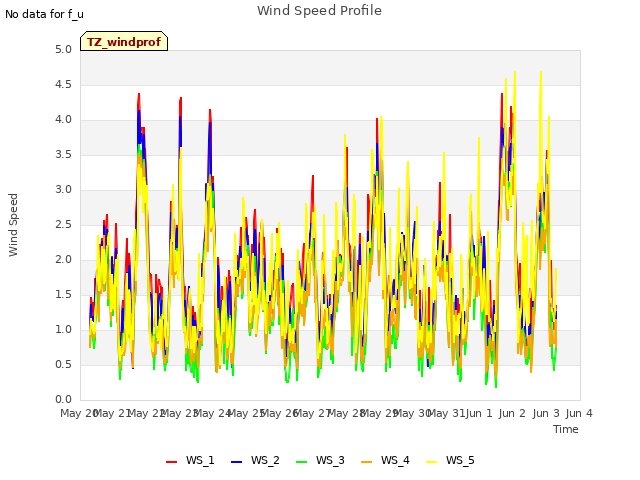Click the blue WS_2 legend swatch

236,461
